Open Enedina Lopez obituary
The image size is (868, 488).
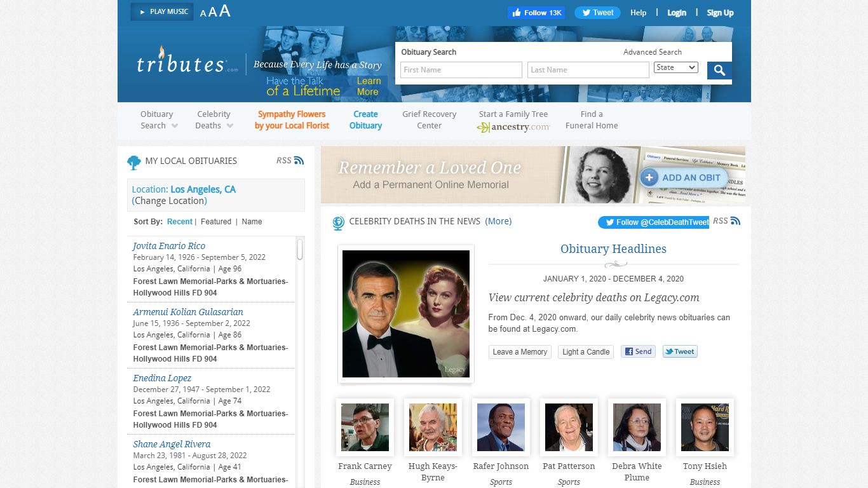click(162, 378)
